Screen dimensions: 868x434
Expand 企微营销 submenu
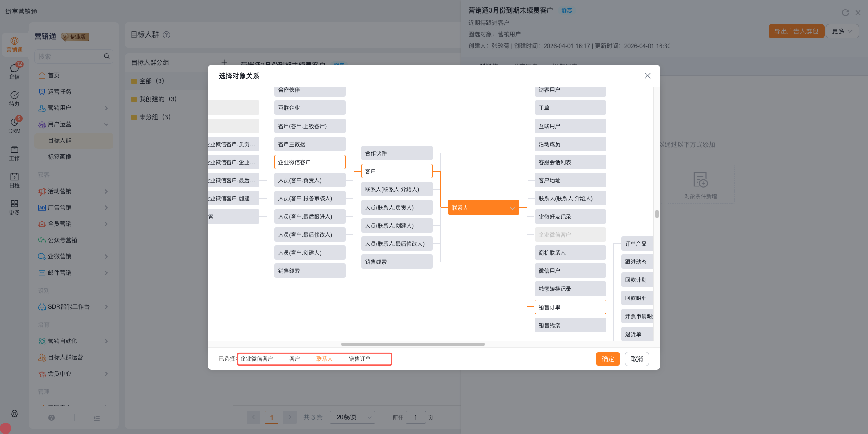[x=106, y=257]
